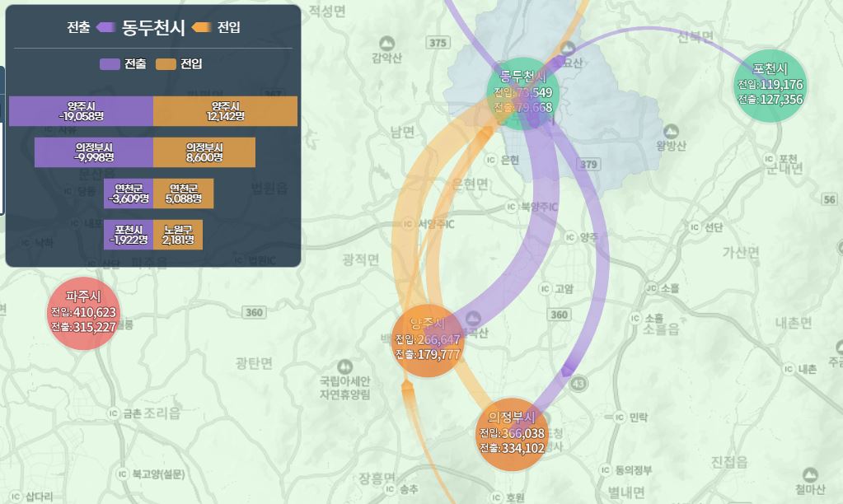Select the 양주시 -19,058명 outflow bar
This screenshot has height=504, width=843.
tap(82, 111)
